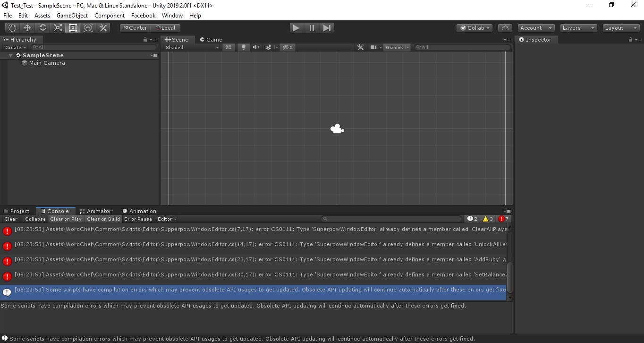Open Scene view panel options menu

tap(507, 40)
